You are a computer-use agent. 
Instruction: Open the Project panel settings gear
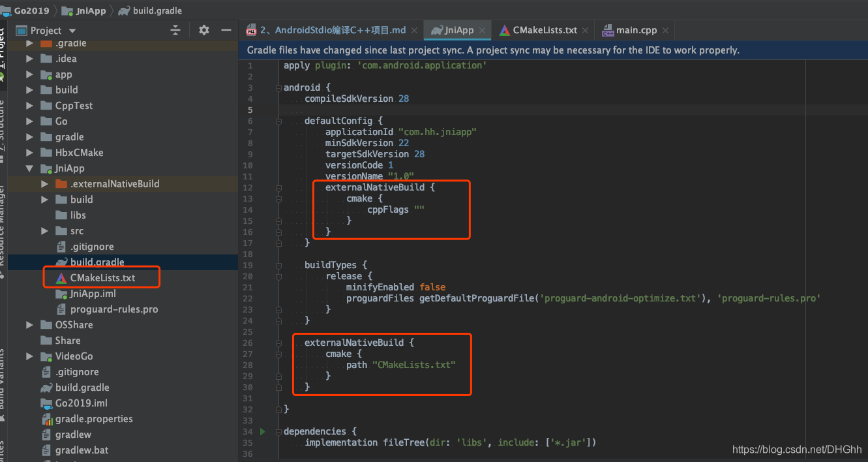204,30
